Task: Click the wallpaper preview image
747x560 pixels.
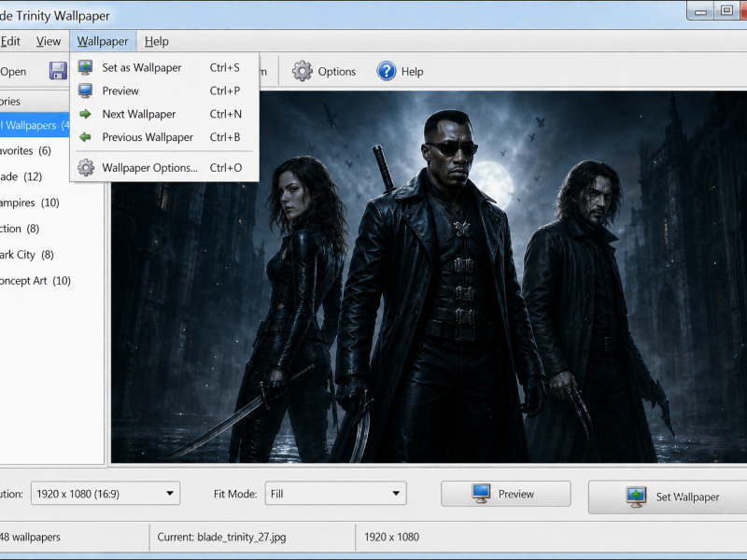Action: 429,276
